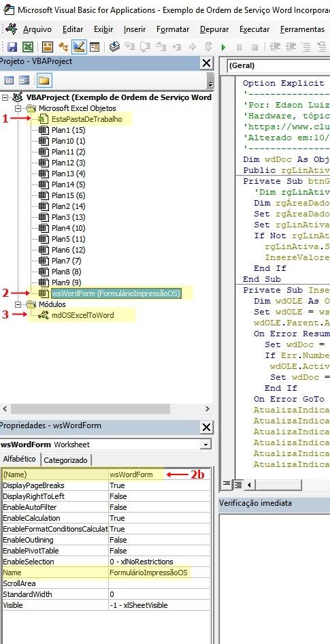Open the Depurar menu
Image resolution: width=330 pixels, height=644 pixels.
[214, 29]
